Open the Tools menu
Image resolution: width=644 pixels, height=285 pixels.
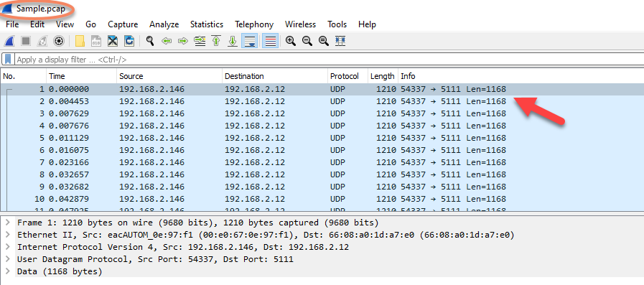pos(337,24)
